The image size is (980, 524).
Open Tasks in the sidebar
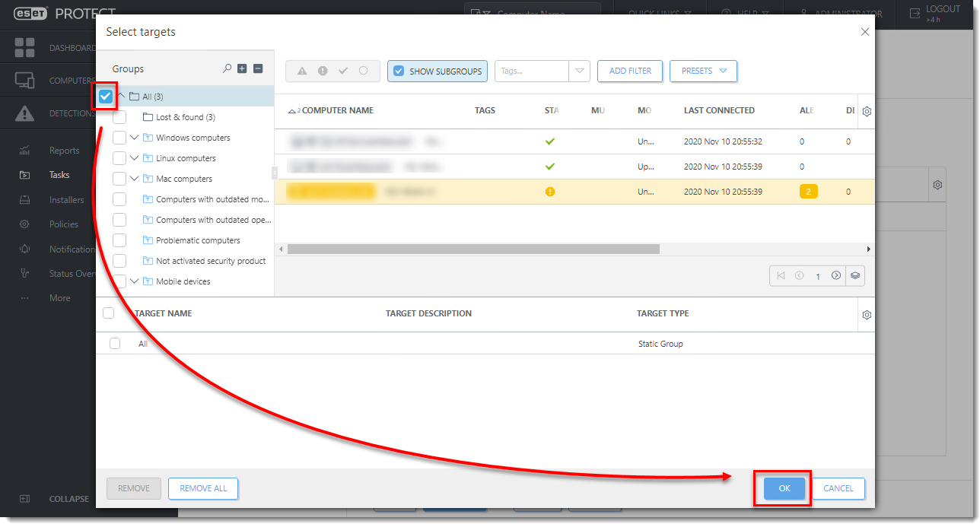pos(59,175)
